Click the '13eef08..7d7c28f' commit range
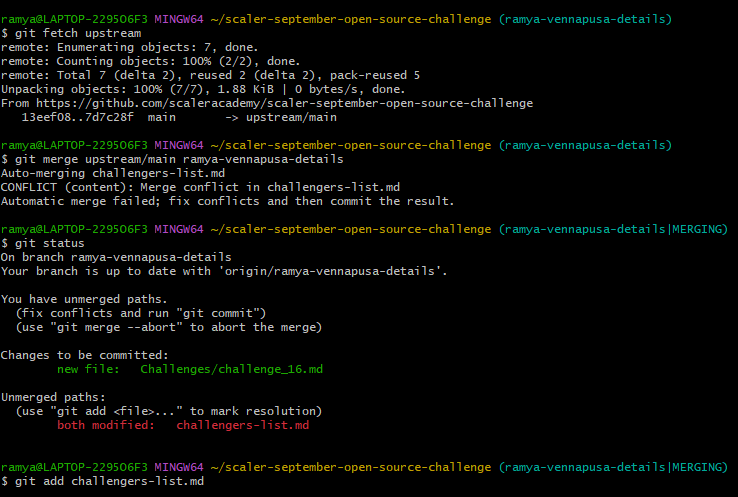738x497 pixels. [78, 117]
